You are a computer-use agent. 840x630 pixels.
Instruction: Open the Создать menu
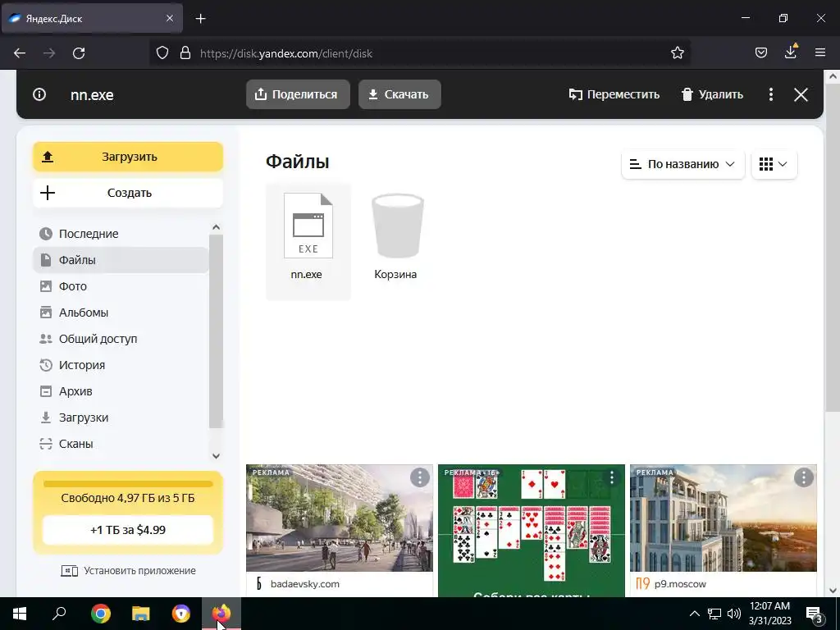128,193
